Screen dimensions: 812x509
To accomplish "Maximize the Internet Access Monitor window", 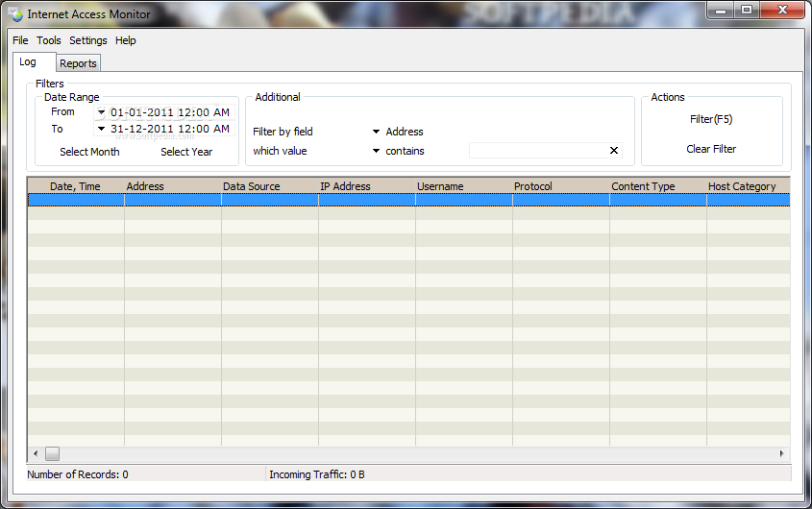I will click(x=747, y=11).
